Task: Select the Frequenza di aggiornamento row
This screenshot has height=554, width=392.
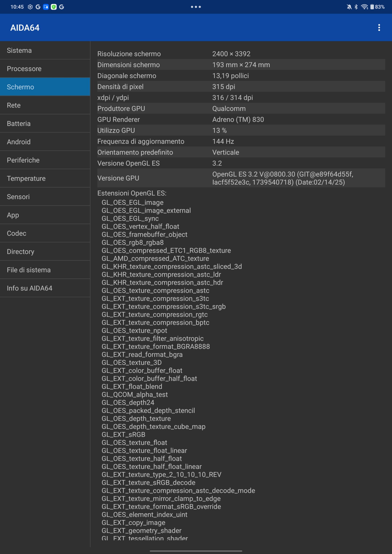Action: click(x=241, y=141)
